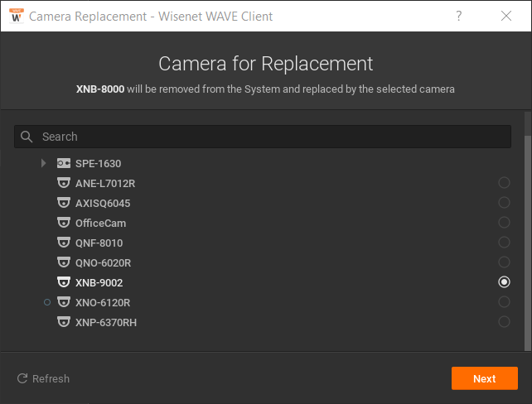This screenshot has height=404, width=532.
Task: Click the magnifier icon in search bar
Action: (x=27, y=137)
